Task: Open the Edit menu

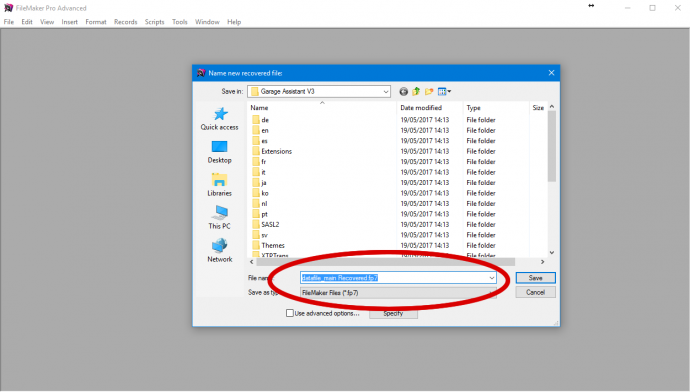Action: 27,22
